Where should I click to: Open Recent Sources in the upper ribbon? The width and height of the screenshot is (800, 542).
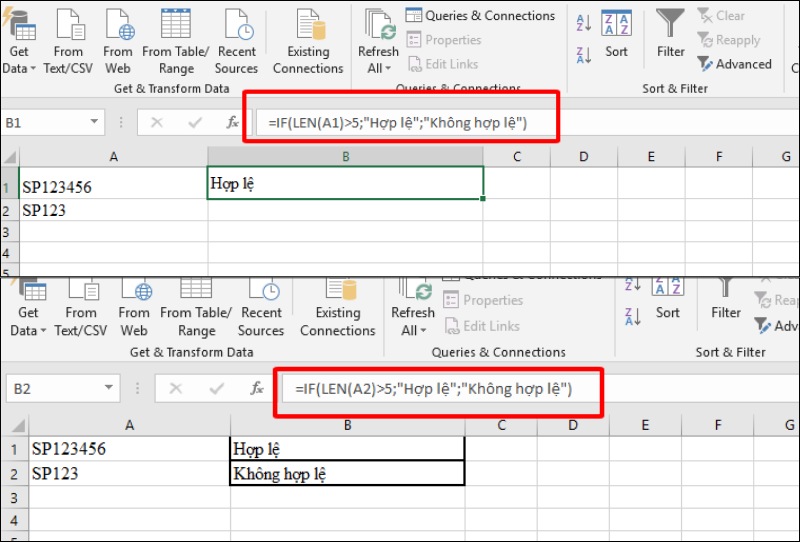click(x=237, y=24)
